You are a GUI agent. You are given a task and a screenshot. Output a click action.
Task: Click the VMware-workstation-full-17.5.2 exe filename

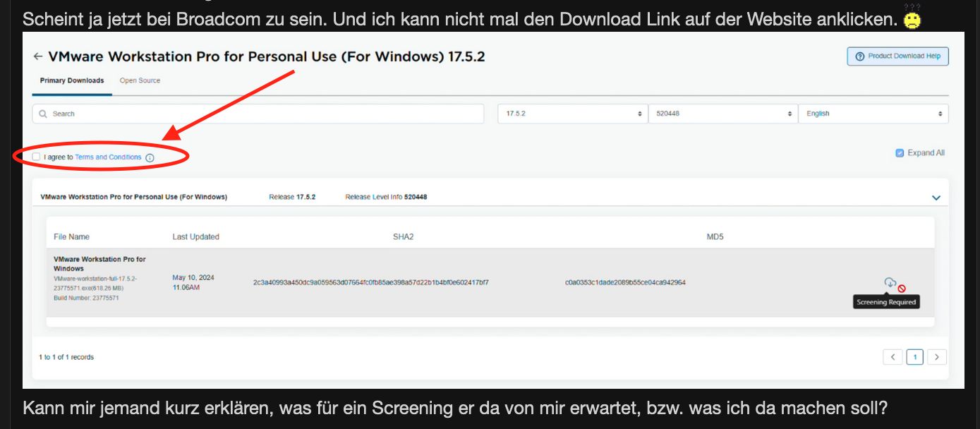point(95,283)
